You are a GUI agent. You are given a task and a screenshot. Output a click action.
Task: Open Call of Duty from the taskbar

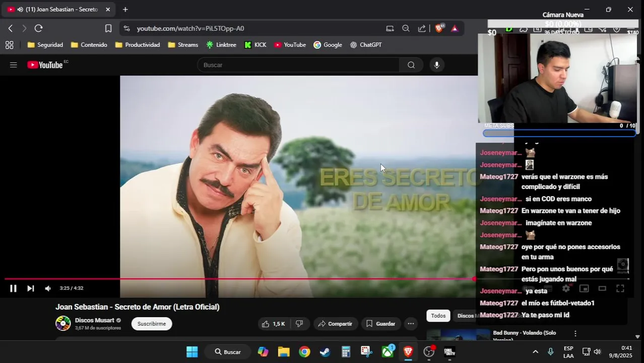[449, 352]
